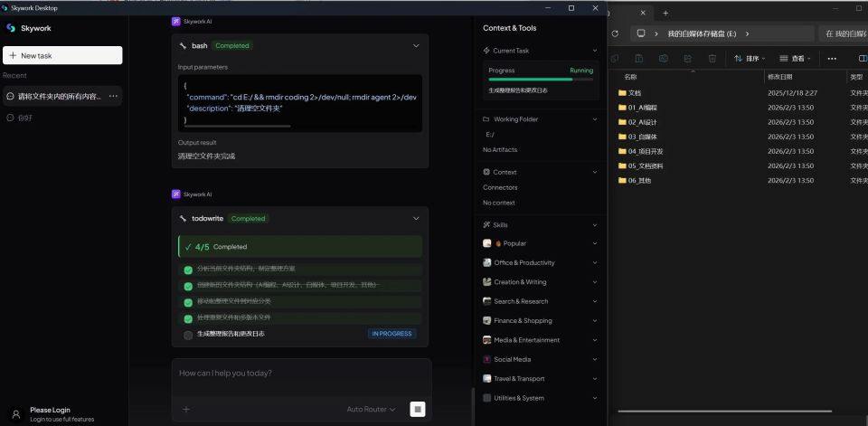The height and width of the screenshot is (426, 868).
Task: Open the three-dots menu on recent task
Action: [x=114, y=97]
